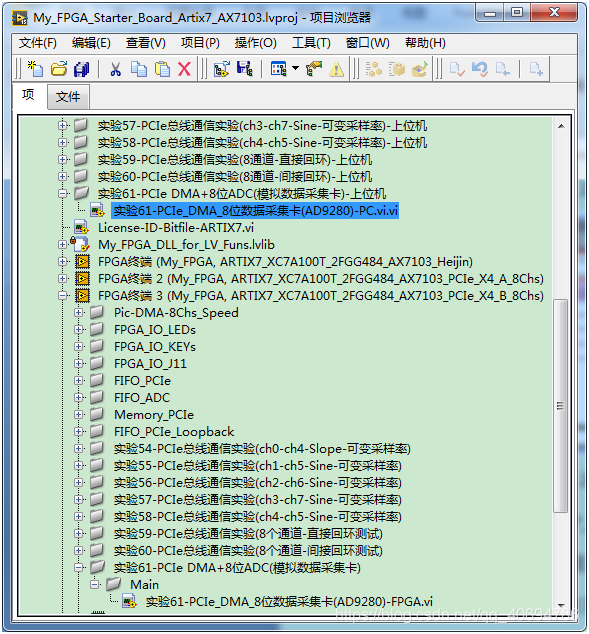Open the 操作(O) menu
This screenshot has height=634, width=589.
click(255, 43)
